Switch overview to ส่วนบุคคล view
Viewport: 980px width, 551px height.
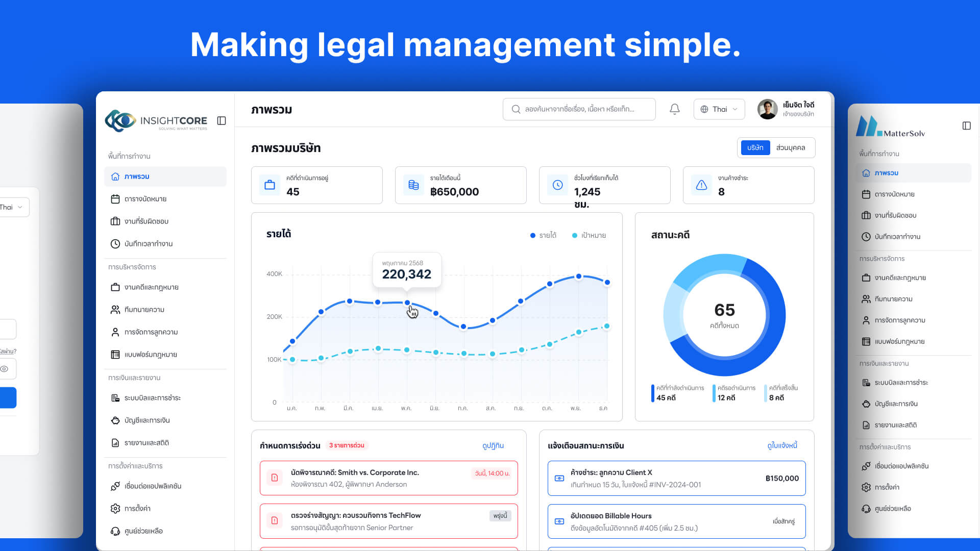790,148
